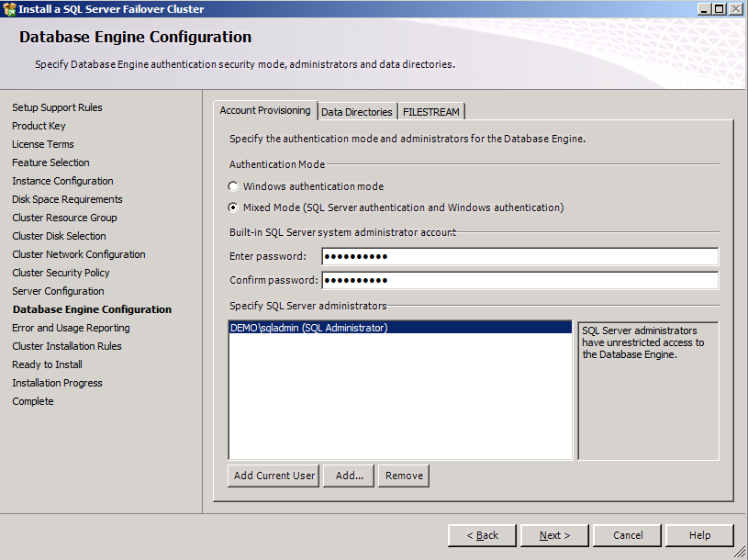Switch to the Account Provisioning tab
The image size is (748, 560).
[x=265, y=111]
